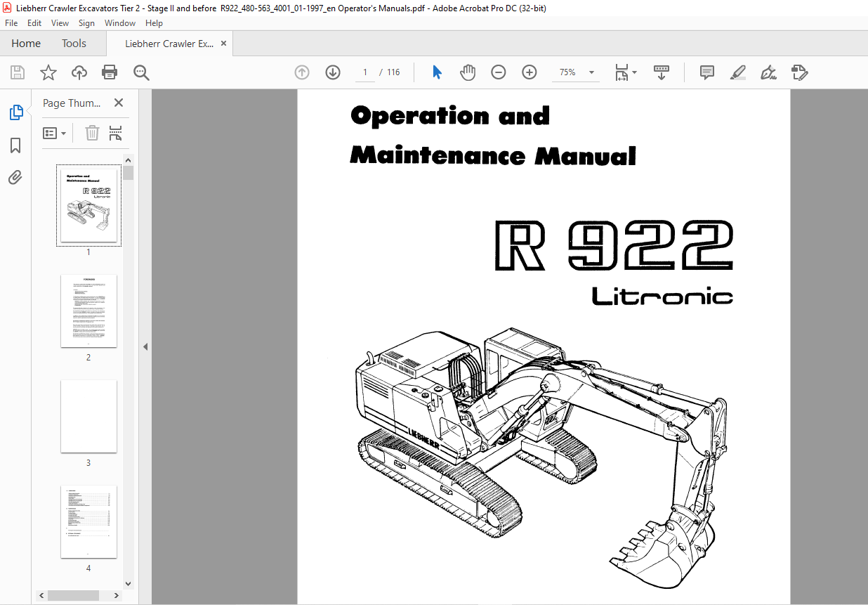Select page 2 Foreword thumbnail
The height and width of the screenshot is (605, 868).
(88, 311)
